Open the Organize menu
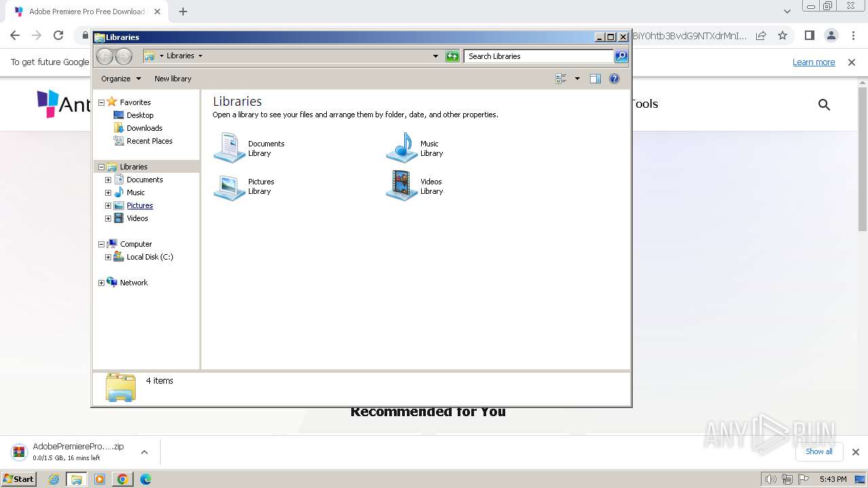 pos(121,79)
